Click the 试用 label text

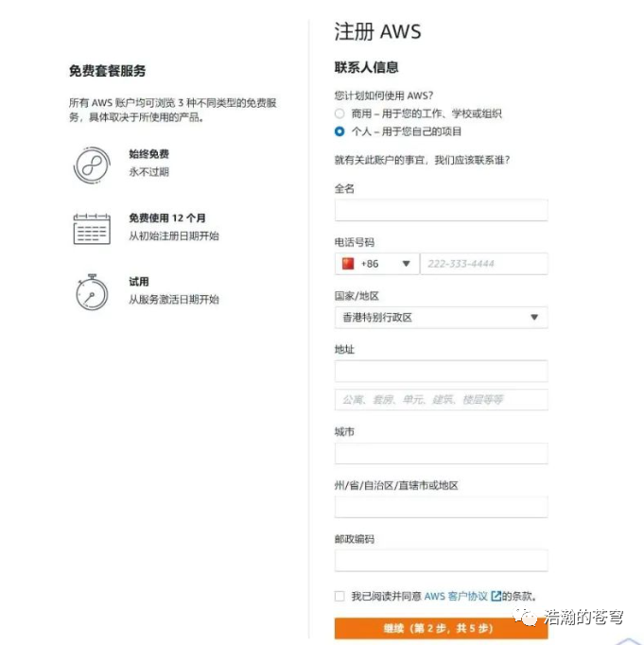point(139,282)
